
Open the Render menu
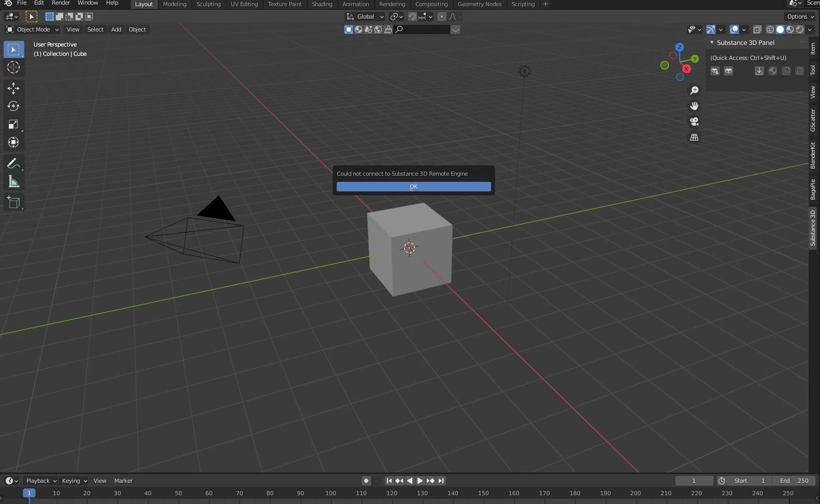pos(61,3)
